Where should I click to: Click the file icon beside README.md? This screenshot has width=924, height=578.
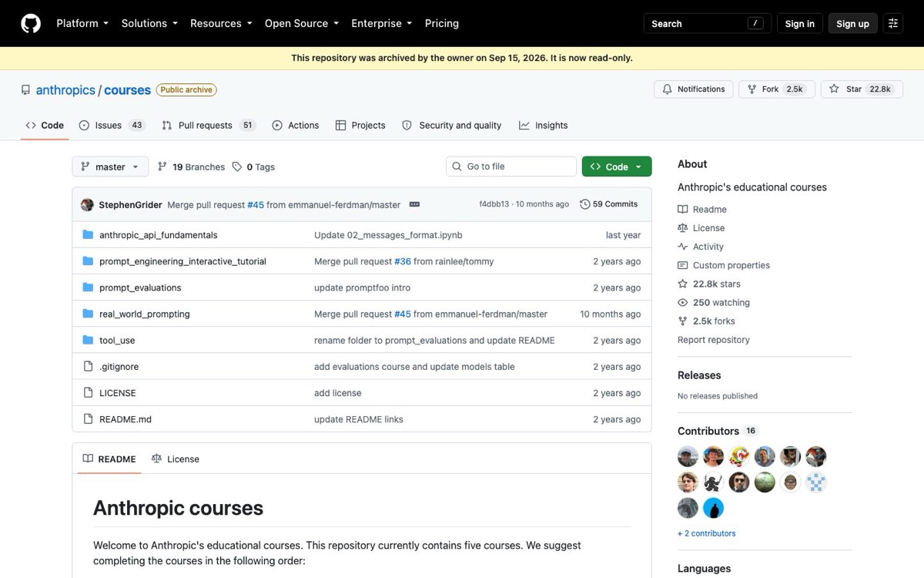point(88,419)
